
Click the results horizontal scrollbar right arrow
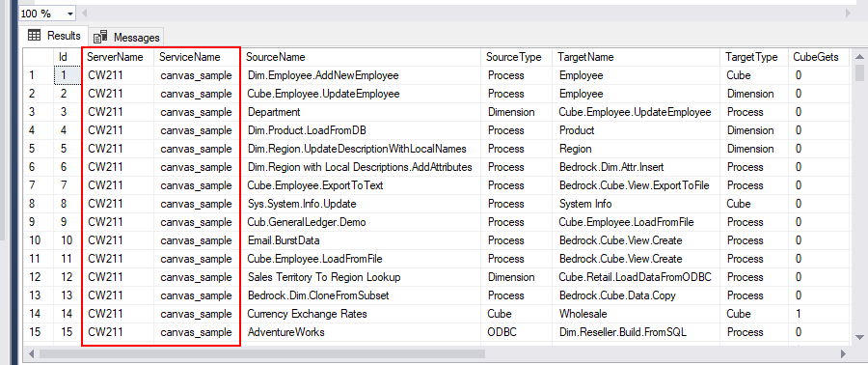pyautogui.click(x=844, y=353)
